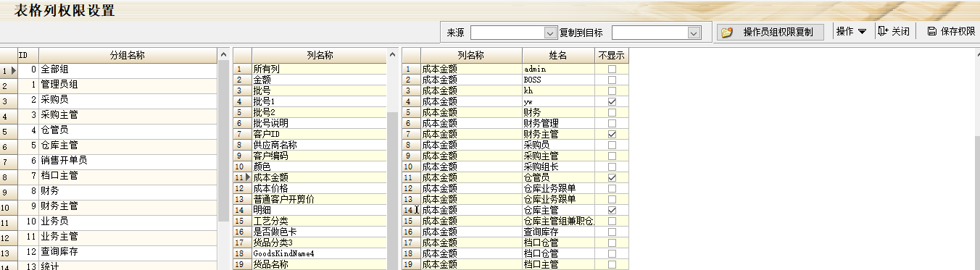Select GoodsKindName4 in column name list
Screen dimensions: 980x270
320,253
